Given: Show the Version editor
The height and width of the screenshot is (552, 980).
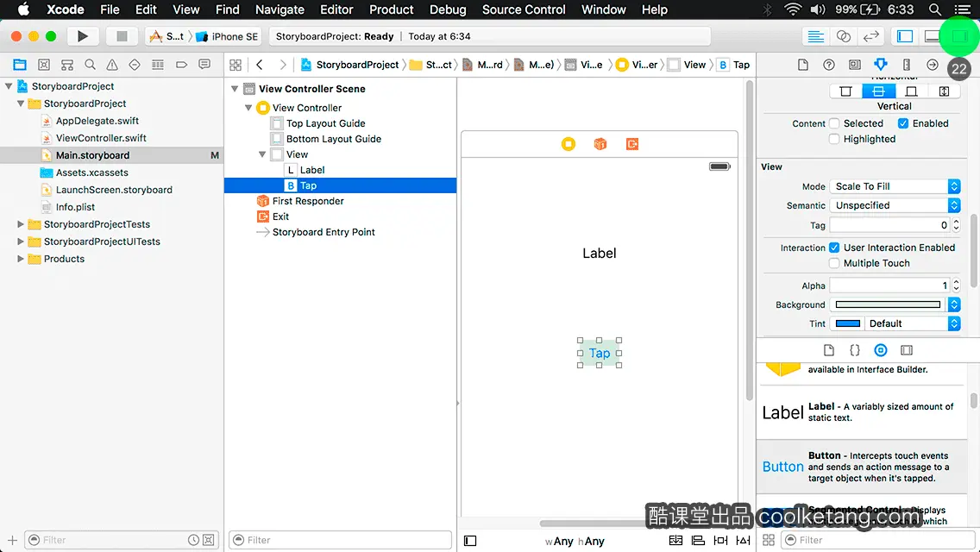Looking at the screenshot, I should click(870, 36).
